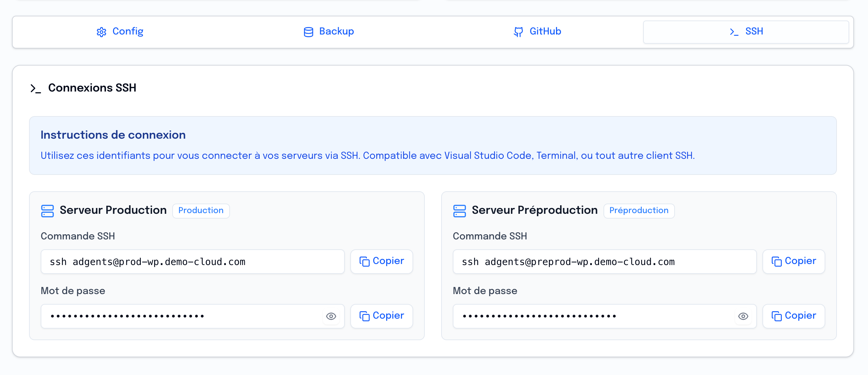
Task: Open the Backup tab
Action: pos(329,31)
